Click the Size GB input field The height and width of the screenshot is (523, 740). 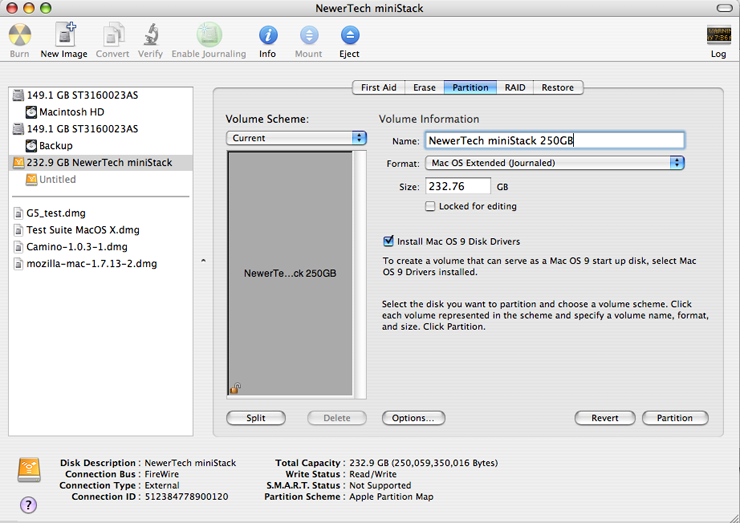(x=458, y=186)
